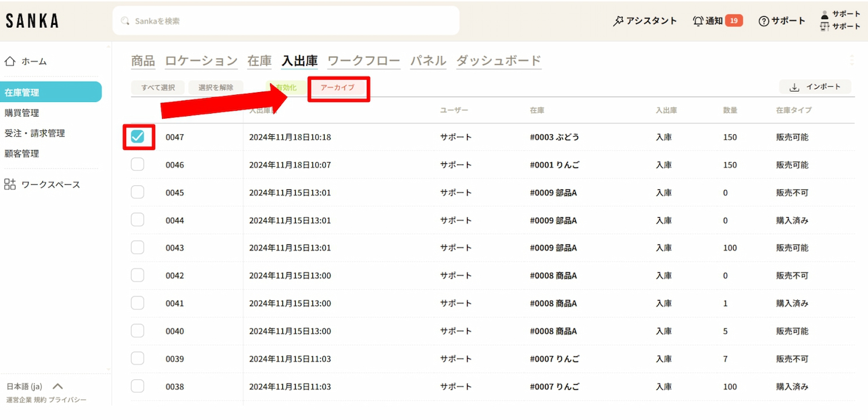Click the #0003 ぶどう inventory cell
Screen dimensions: 868x420
pyautogui.click(x=554, y=137)
